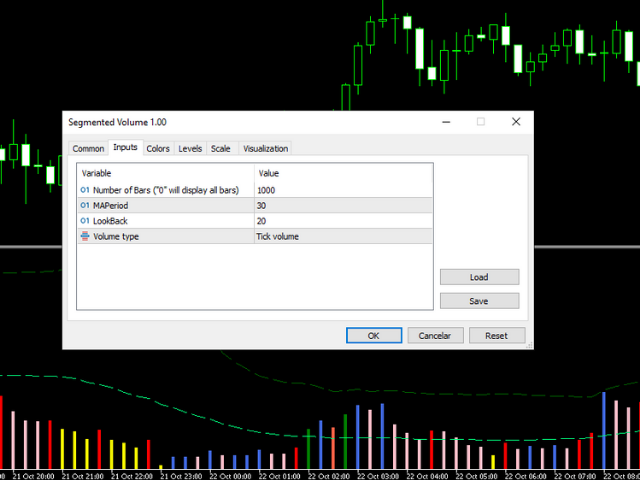
Task: Click the enum icon beside Volume type
Action: pyautogui.click(x=85, y=236)
